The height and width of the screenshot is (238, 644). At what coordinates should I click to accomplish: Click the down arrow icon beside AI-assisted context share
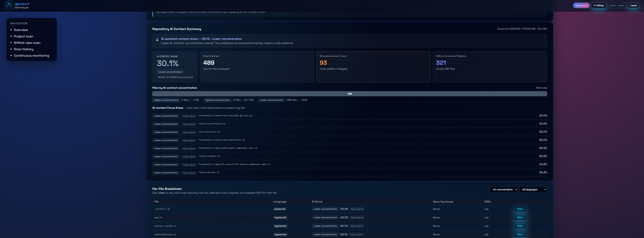tap(157, 40)
